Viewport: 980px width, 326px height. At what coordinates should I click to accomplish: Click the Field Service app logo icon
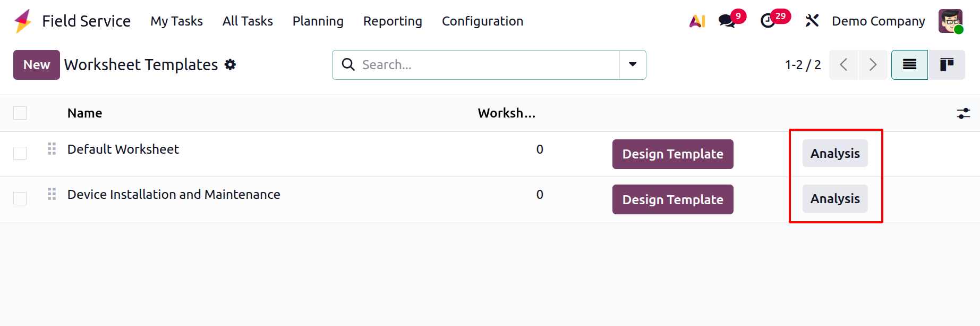tap(23, 21)
